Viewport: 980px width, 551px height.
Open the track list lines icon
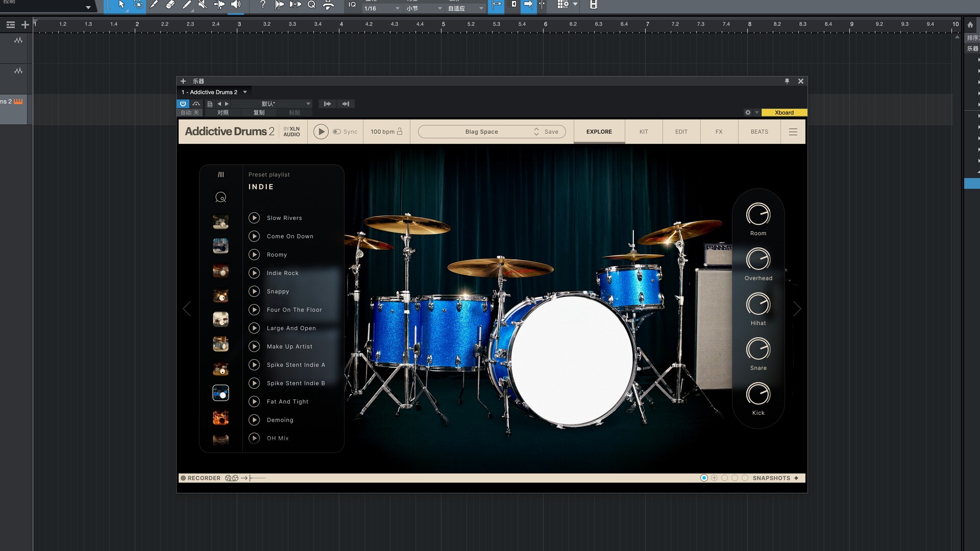(x=10, y=24)
